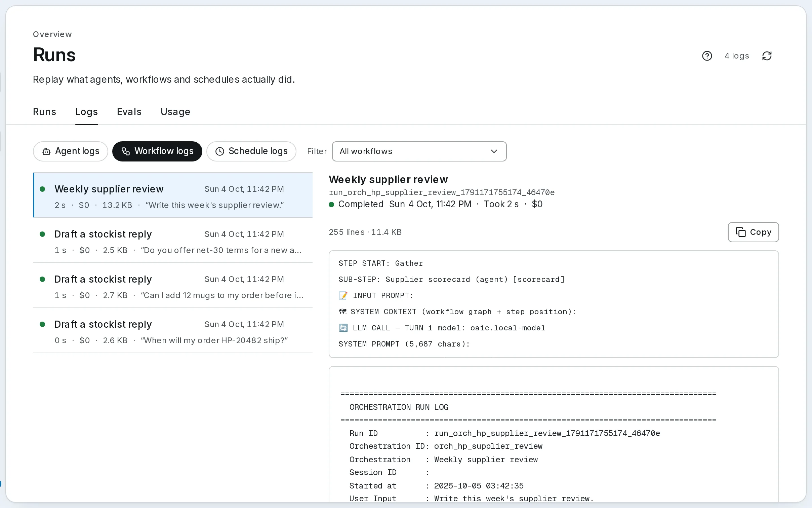The height and width of the screenshot is (508, 812).
Task: Open the All workflows filter dropdown
Action: pyautogui.click(x=419, y=151)
